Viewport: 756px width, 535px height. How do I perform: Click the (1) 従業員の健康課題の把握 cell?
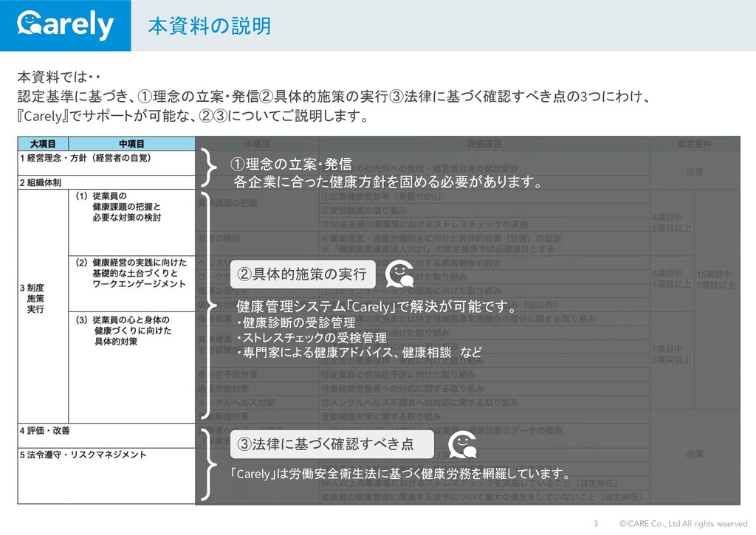131,222
